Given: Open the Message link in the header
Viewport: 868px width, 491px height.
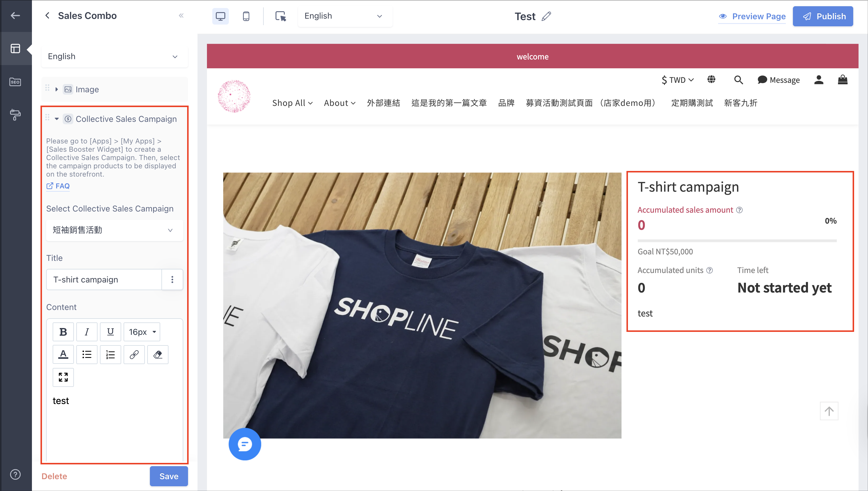Looking at the screenshot, I should coord(778,80).
